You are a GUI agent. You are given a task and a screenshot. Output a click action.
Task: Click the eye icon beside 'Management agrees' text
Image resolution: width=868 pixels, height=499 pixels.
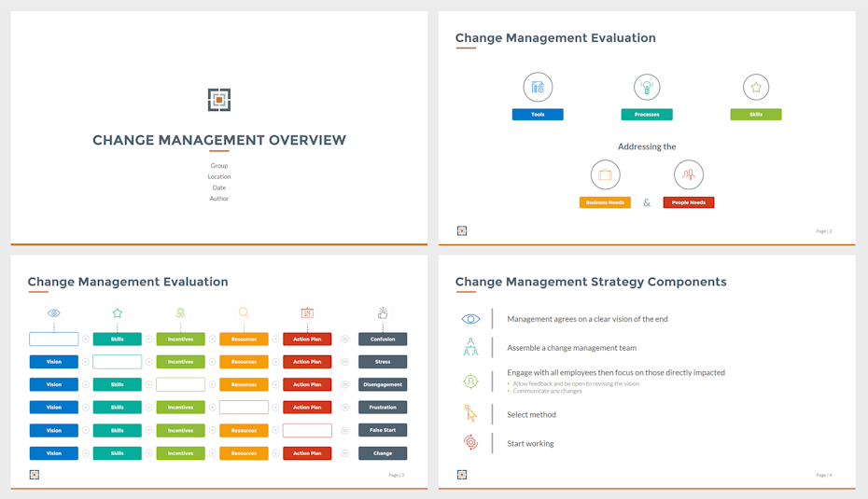tap(470, 319)
